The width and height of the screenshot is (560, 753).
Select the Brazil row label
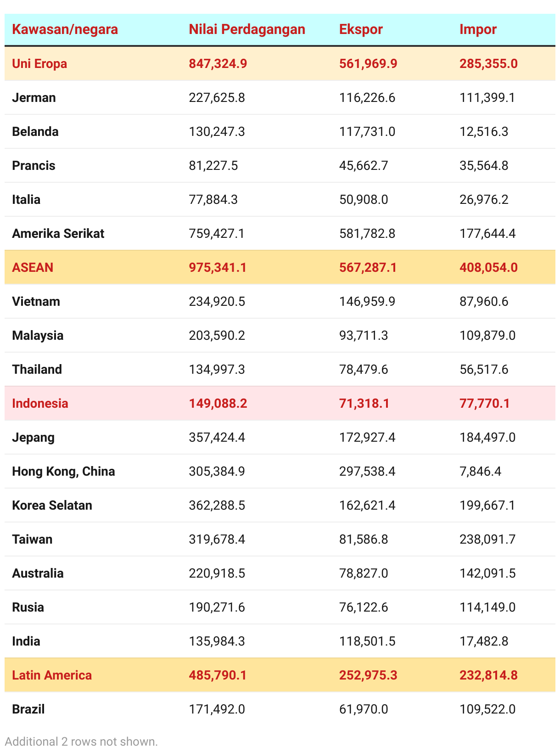[x=28, y=709]
